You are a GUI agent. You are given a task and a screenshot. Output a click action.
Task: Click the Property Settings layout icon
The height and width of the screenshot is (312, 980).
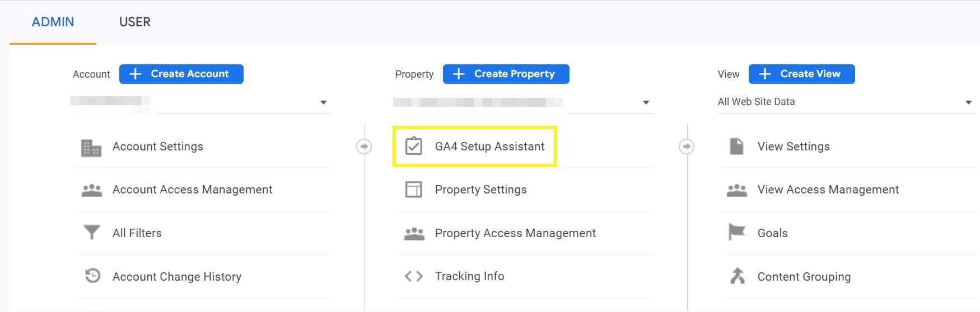click(x=414, y=190)
